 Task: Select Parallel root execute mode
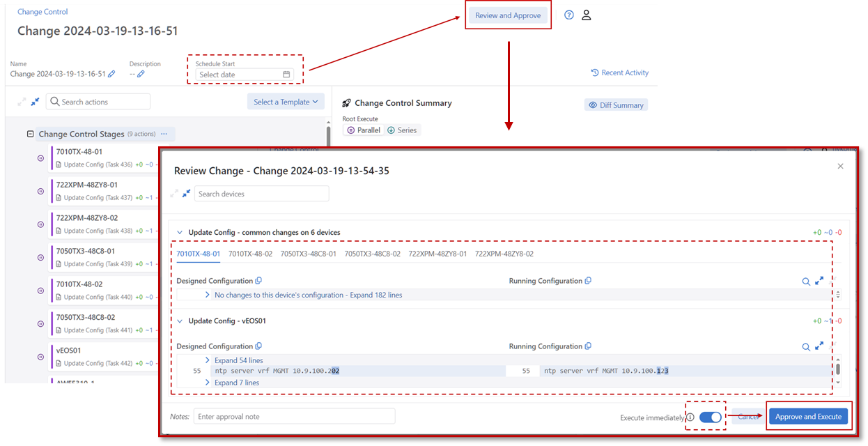pyautogui.click(x=364, y=130)
